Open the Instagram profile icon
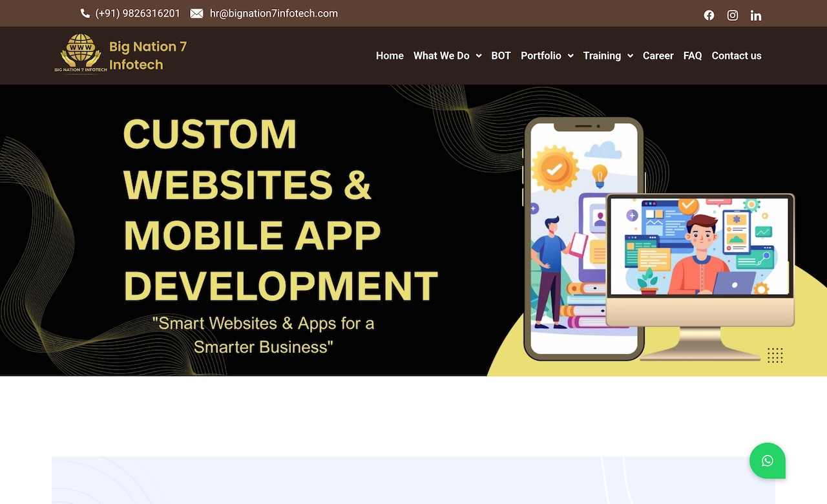Image resolution: width=827 pixels, height=504 pixels. (x=733, y=16)
